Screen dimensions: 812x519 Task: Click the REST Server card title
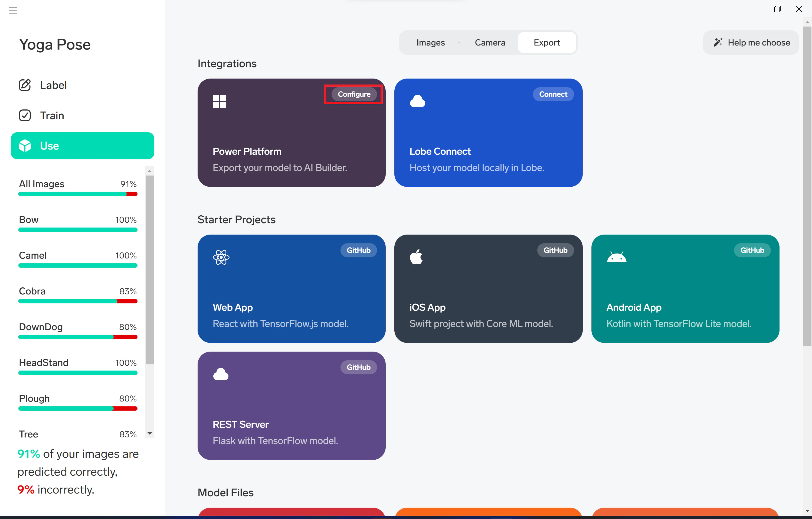point(240,424)
